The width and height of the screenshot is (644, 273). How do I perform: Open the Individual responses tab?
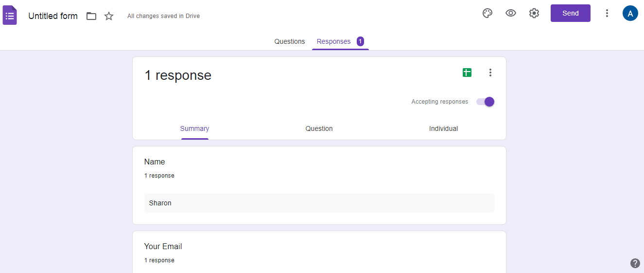[443, 128]
